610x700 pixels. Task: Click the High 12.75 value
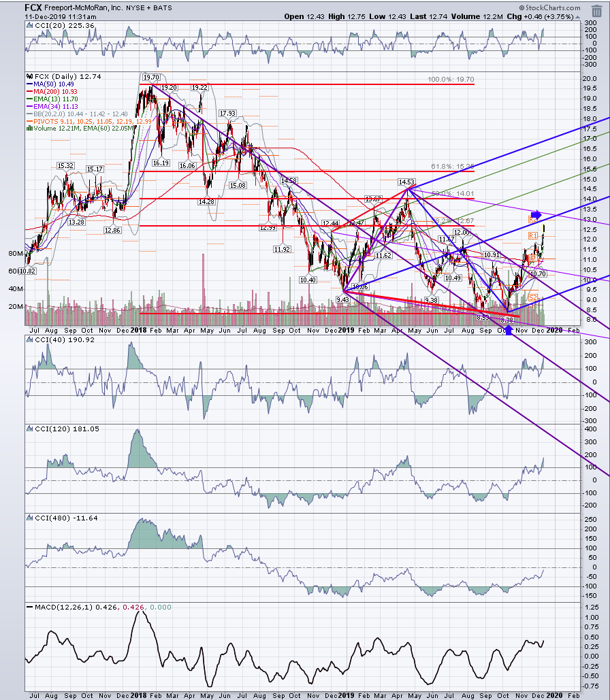(345, 16)
